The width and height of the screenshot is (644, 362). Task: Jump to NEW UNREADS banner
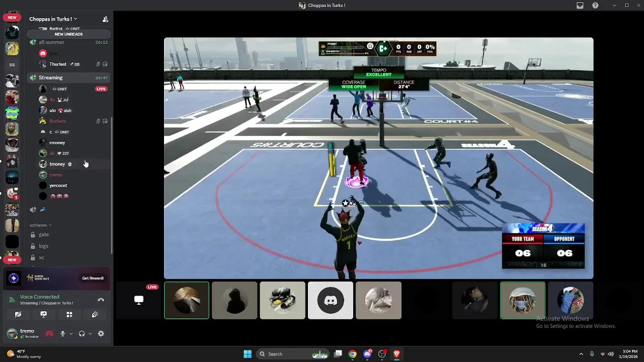coord(68,34)
